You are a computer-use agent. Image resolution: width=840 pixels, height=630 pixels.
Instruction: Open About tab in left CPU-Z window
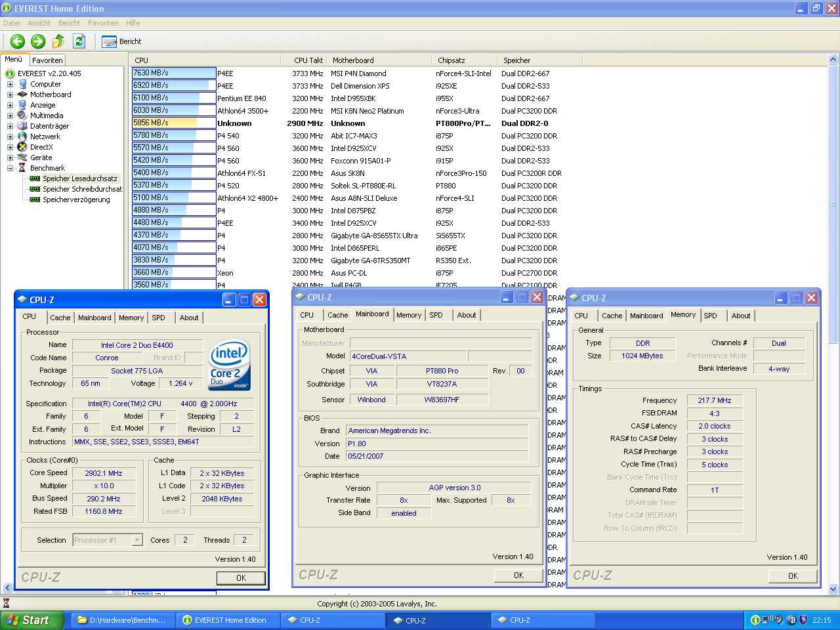(x=189, y=318)
